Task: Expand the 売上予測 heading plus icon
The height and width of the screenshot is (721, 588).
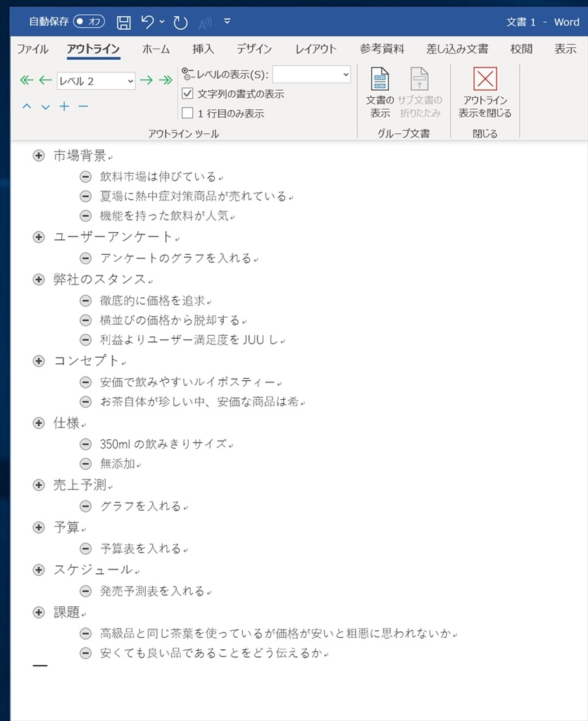Action: point(39,484)
